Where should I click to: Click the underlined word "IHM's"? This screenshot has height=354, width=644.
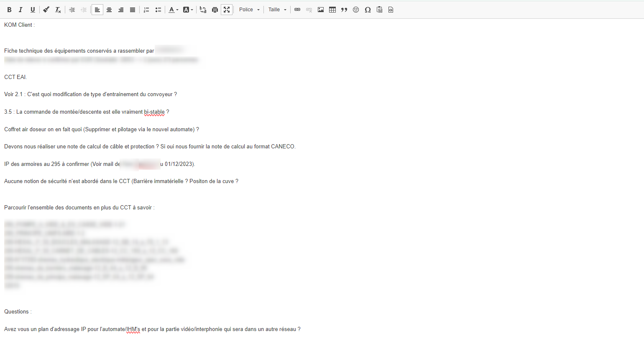[x=133, y=329]
